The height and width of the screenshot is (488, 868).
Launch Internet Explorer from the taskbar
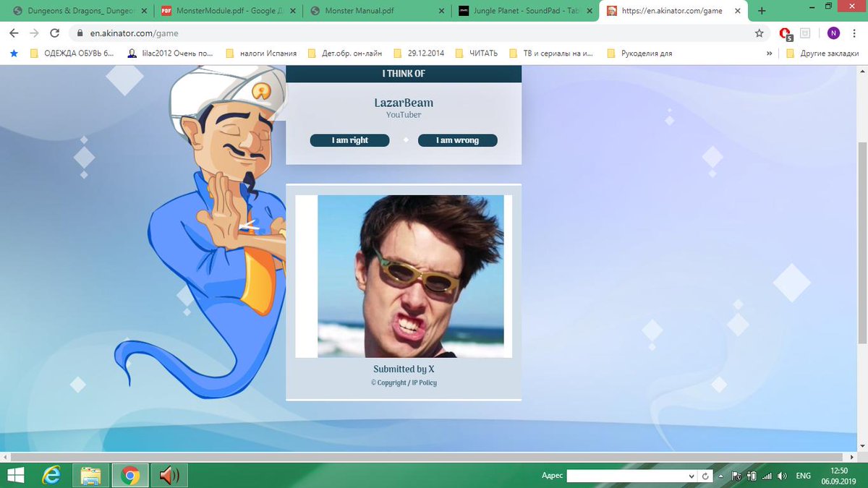[x=52, y=475]
